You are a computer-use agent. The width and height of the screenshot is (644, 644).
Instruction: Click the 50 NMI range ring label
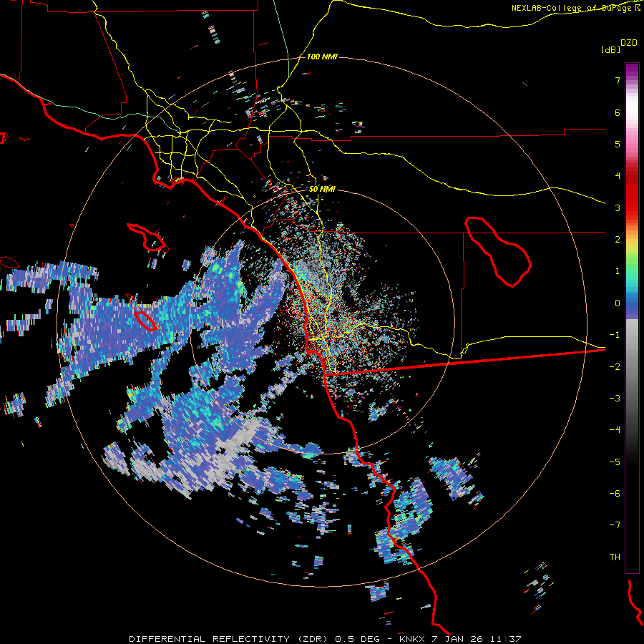(x=322, y=189)
